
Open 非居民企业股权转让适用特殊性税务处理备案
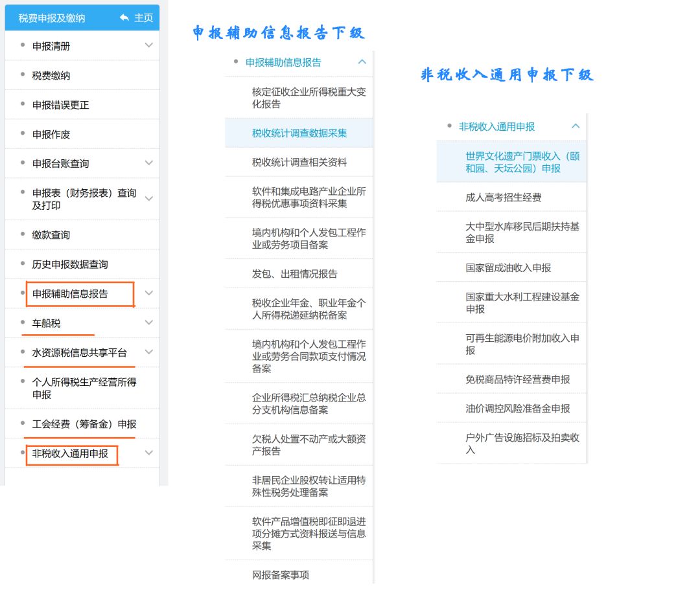tap(309, 486)
